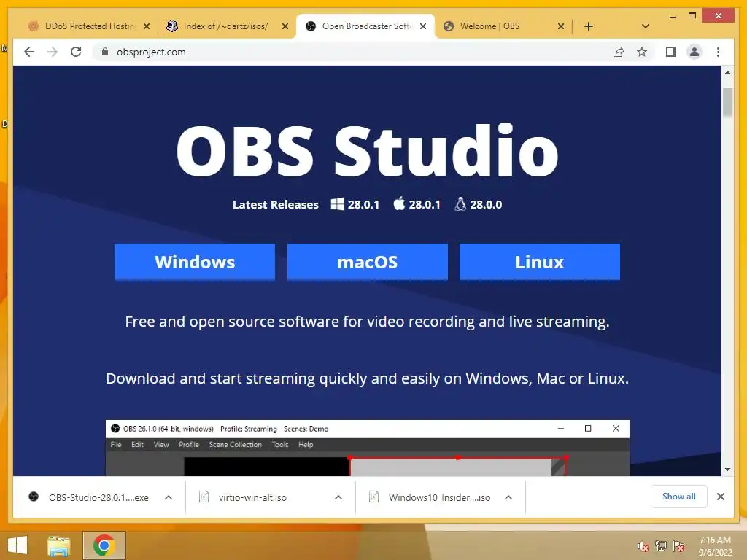Expand options for virtio-win-alt.iso download
The height and width of the screenshot is (560, 747).
click(338, 497)
